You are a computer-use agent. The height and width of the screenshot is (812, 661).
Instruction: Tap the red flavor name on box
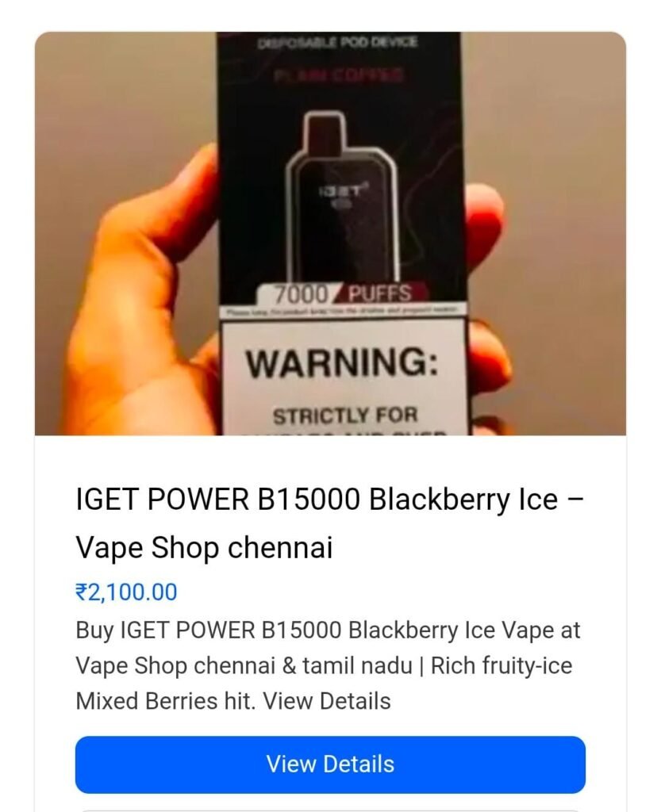click(x=339, y=75)
